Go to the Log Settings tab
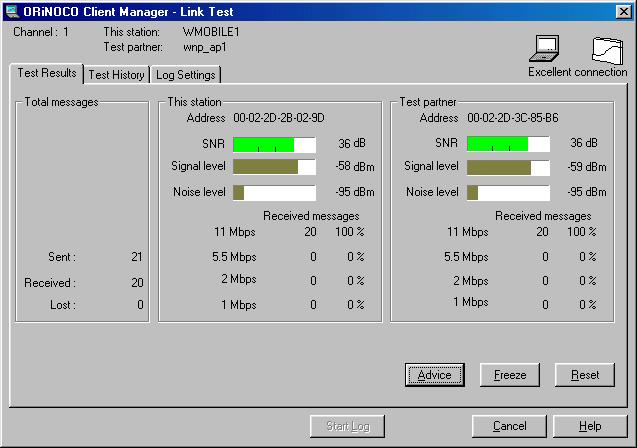 click(186, 75)
